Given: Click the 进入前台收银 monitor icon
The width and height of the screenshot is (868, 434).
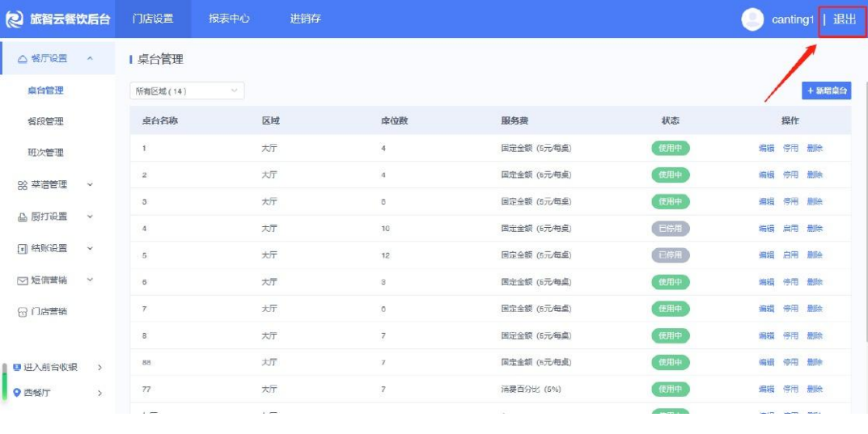Looking at the screenshot, I should tap(17, 367).
